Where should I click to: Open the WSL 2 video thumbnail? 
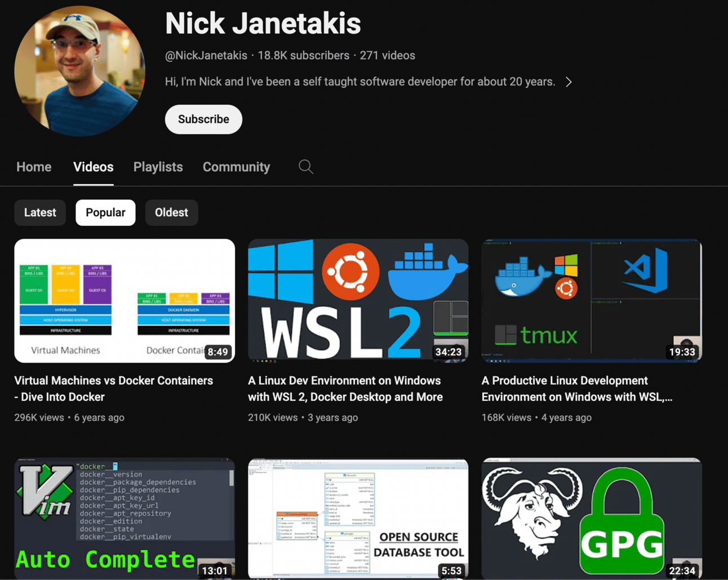pos(358,301)
